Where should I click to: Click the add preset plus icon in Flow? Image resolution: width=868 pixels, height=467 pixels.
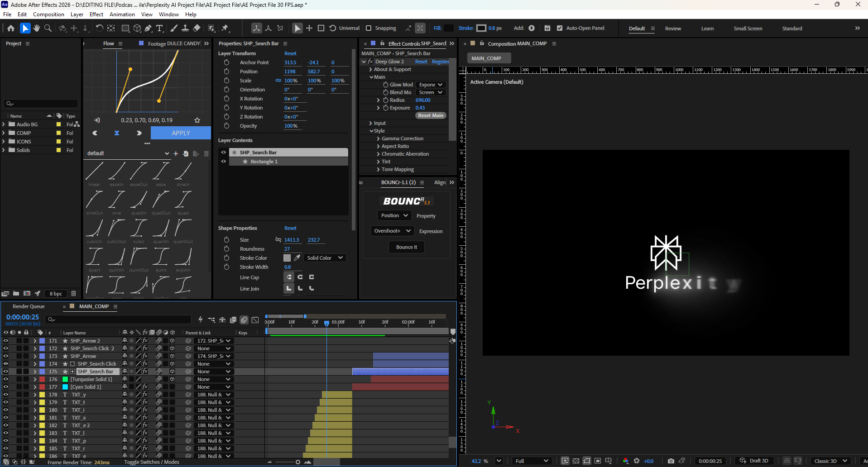[x=176, y=153]
